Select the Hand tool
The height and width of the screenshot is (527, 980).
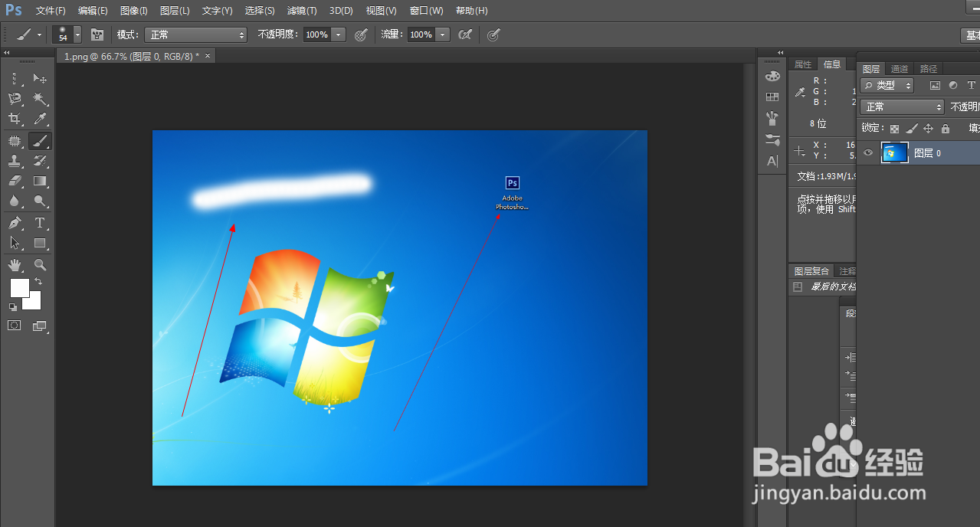[15, 265]
